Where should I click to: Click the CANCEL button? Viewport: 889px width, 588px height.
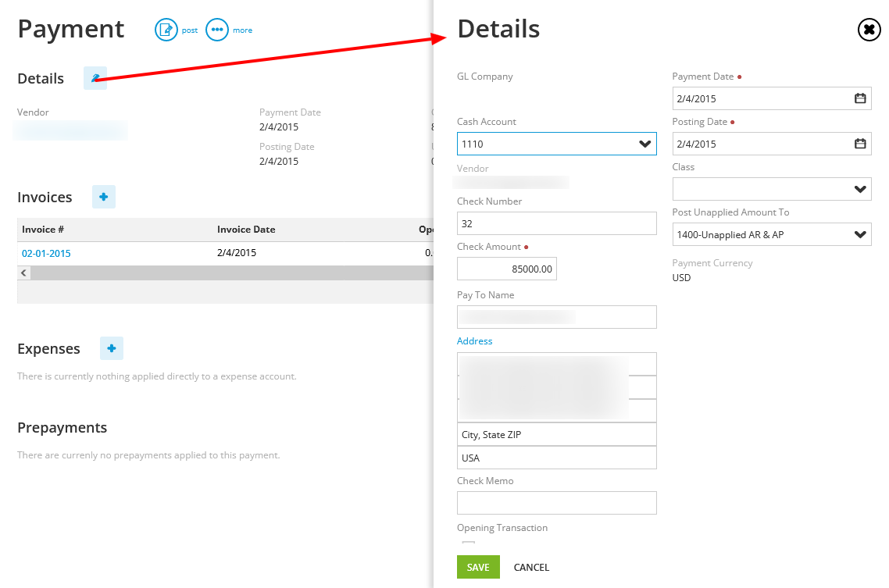pyautogui.click(x=531, y=567)
